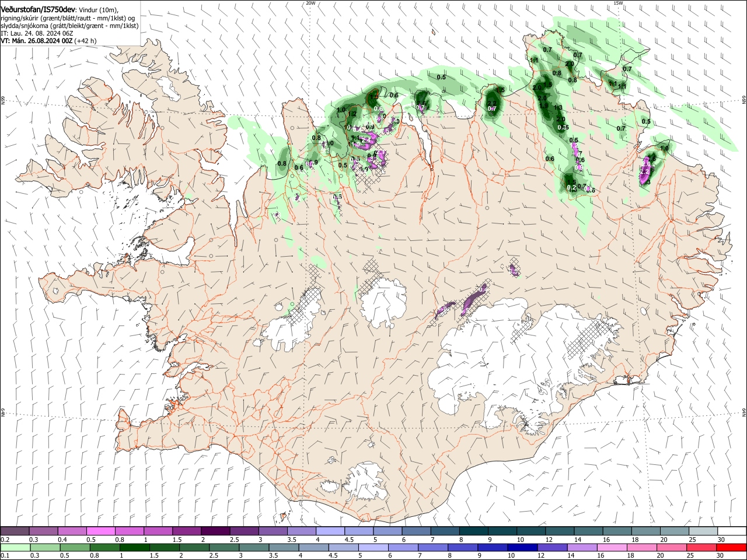The width and height of the screenshot is (747, 560).
Task: Pick the pale lavender swatch labeled 4 in top row
Action: tap(330, 531)
